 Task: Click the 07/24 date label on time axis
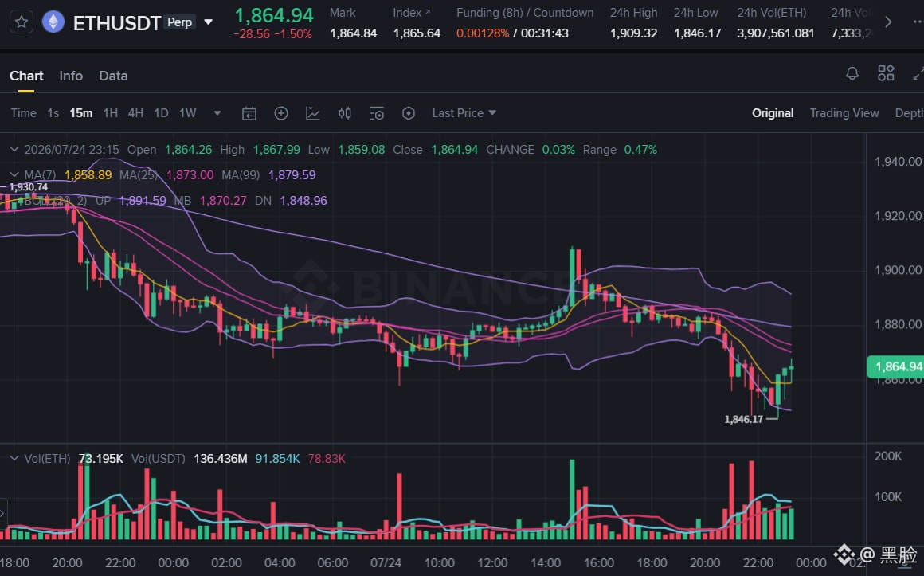[x=386, y=563]
